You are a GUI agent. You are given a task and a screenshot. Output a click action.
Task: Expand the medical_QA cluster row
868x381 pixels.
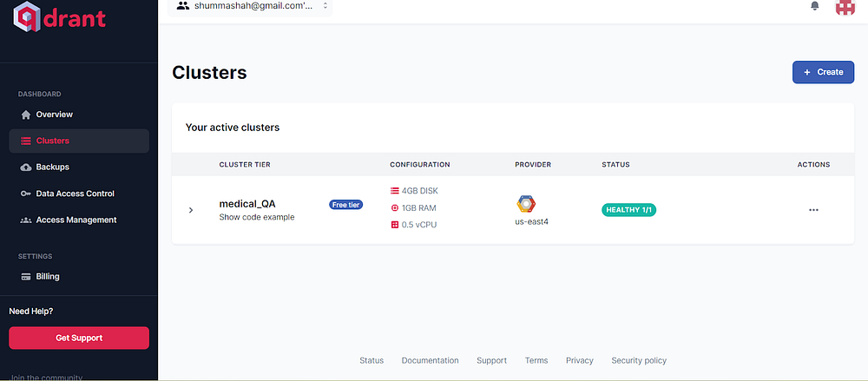tap(191, 210)
